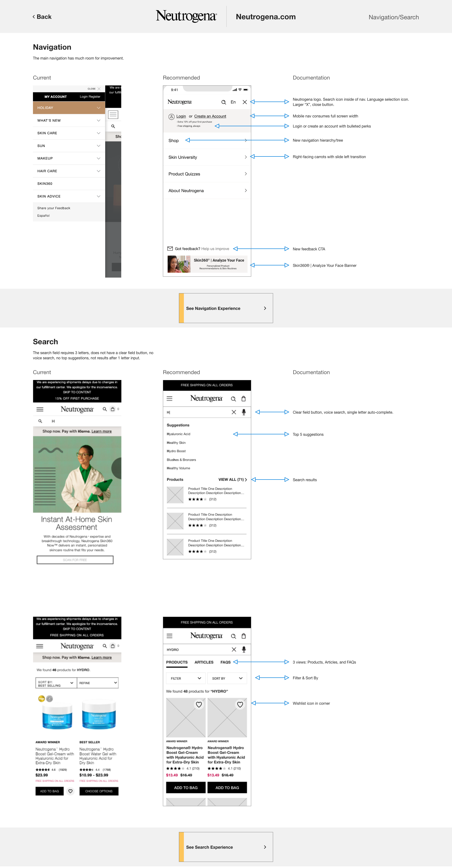Click search icon in recommended 48-products results header

(x=233, y=636)
